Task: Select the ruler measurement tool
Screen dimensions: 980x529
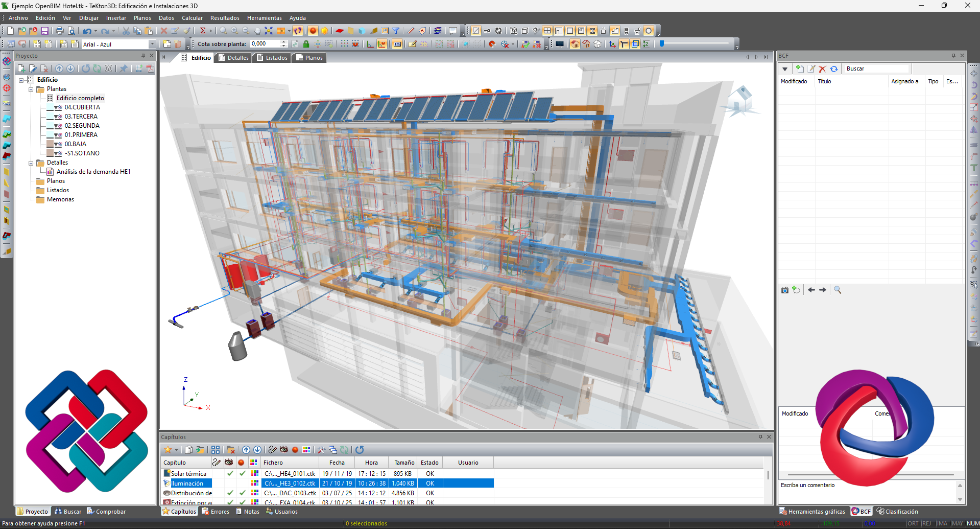Action: point(411,31)
